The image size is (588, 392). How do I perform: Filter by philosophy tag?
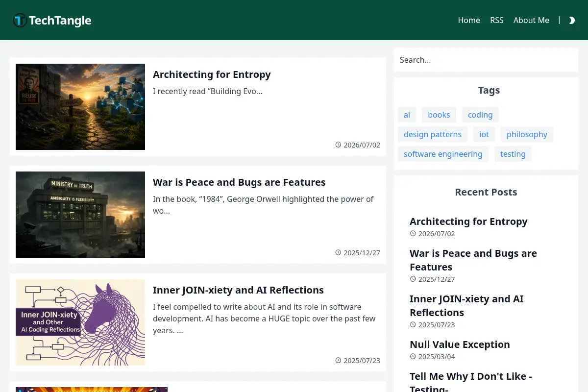click(x=527, y=134)
